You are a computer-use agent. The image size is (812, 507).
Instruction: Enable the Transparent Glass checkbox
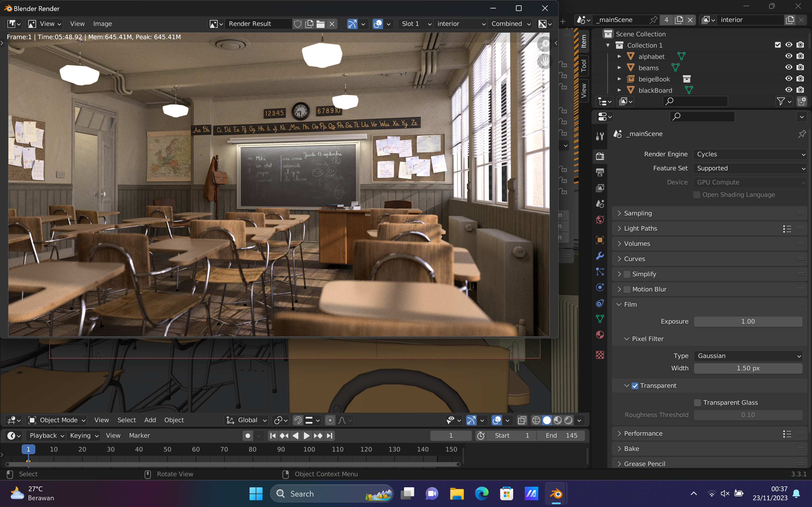coord(697,403)
